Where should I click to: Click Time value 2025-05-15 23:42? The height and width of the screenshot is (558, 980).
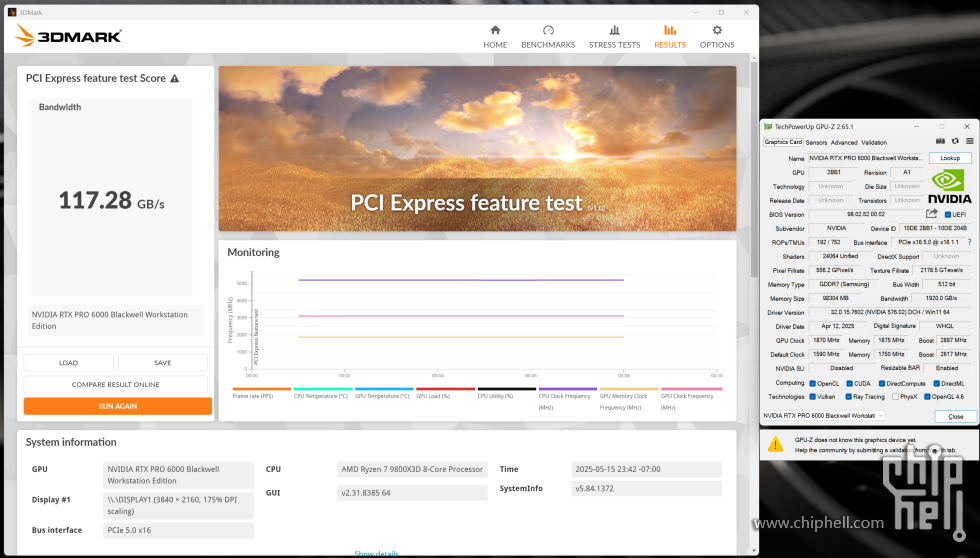pyautogui.click(x=646, y=469)
